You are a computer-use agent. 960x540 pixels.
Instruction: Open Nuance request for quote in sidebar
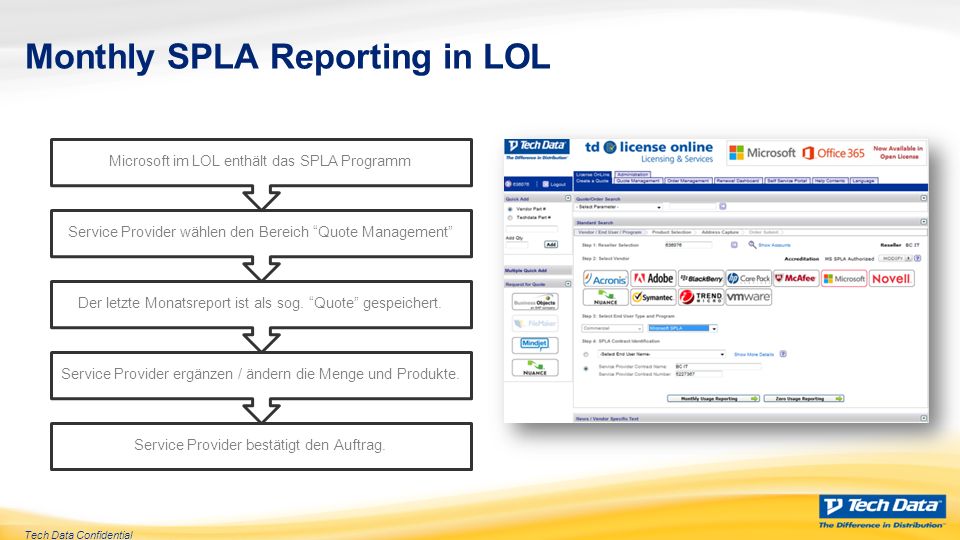pos(535,367)
